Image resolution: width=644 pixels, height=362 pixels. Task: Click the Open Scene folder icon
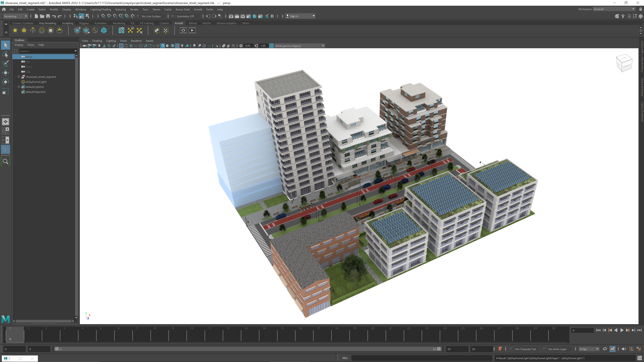tap(42, 16)
